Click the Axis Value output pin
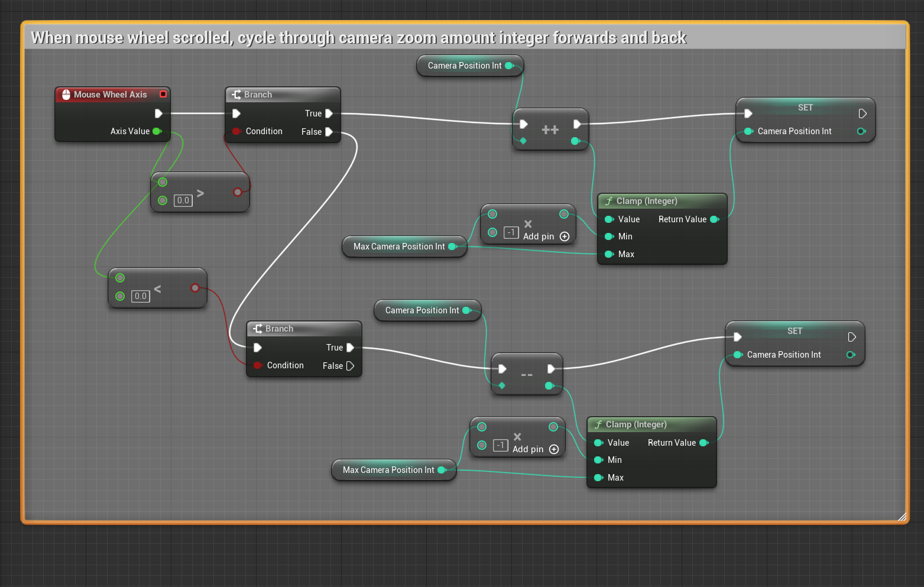This screenshot has width=924, height=587. [157, 131]
